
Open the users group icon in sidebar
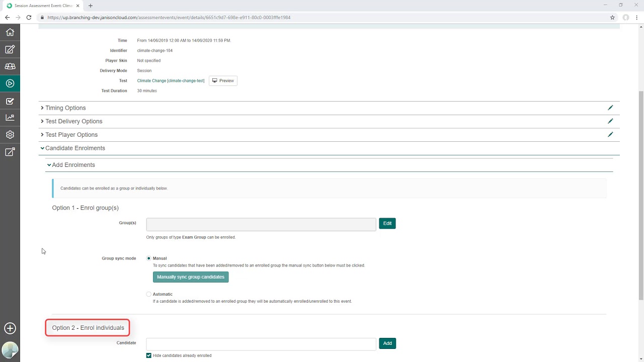[x=10, y=66]
